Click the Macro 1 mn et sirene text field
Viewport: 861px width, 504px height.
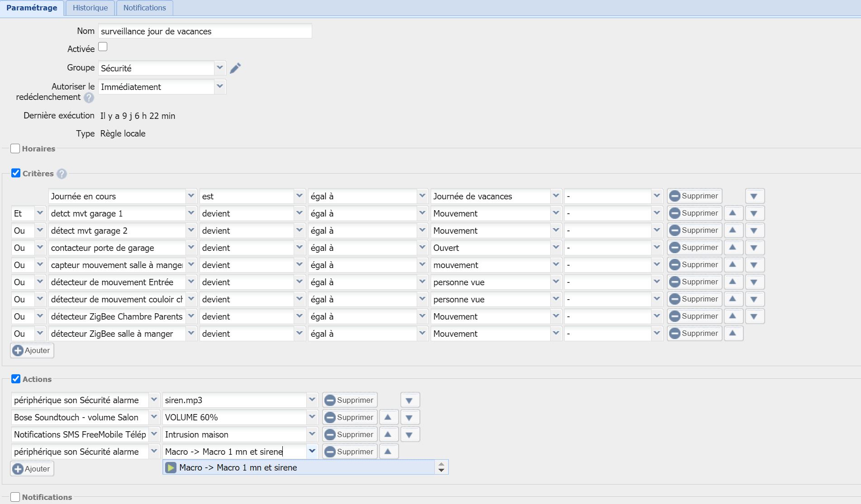point(234,452)
